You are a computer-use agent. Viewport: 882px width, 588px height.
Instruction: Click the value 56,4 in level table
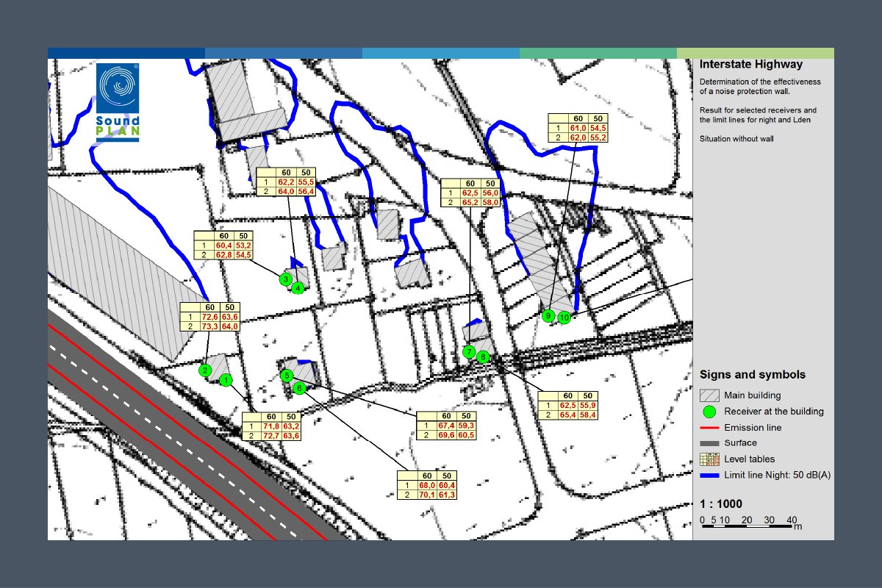[306, 192]
